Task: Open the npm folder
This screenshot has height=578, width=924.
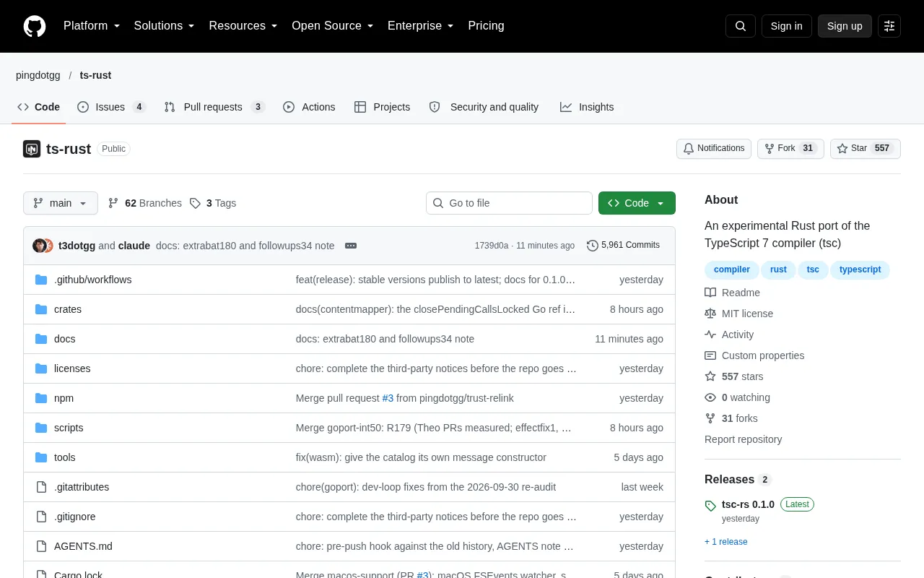Action: (x=64, y=398)
